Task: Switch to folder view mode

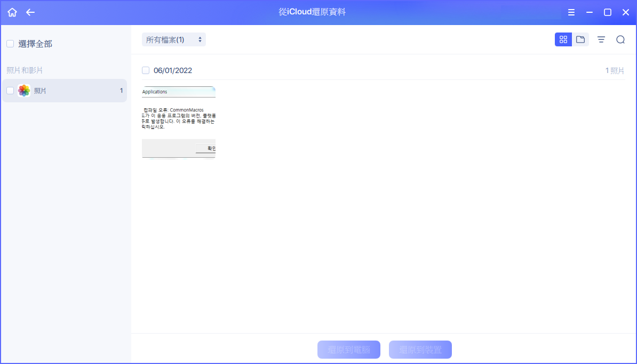Action: coord(580,39)
